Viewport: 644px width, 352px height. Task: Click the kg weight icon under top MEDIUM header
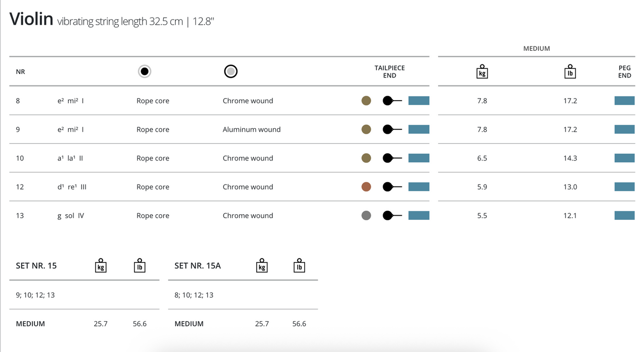tap(482, 72)
